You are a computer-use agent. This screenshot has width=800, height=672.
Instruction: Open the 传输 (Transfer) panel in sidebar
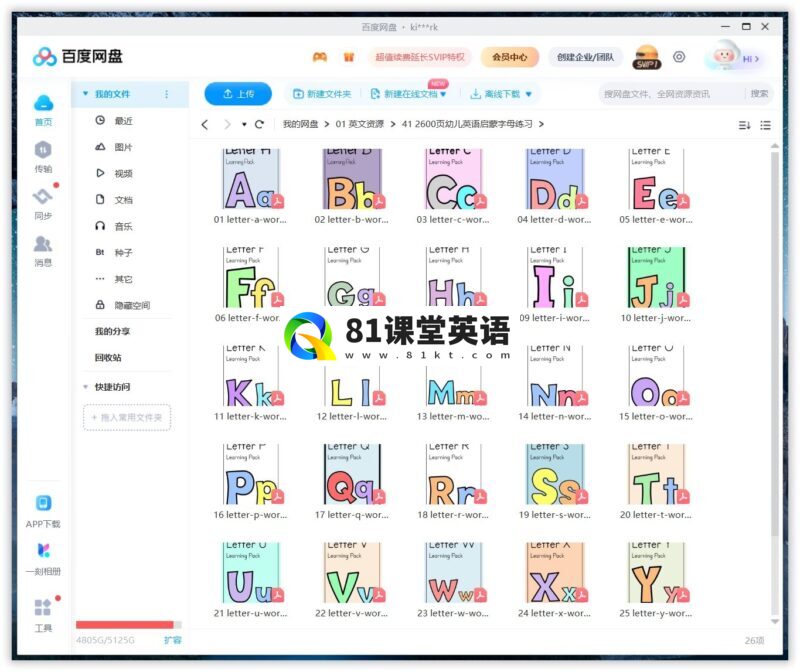click(x=42, y=156)
